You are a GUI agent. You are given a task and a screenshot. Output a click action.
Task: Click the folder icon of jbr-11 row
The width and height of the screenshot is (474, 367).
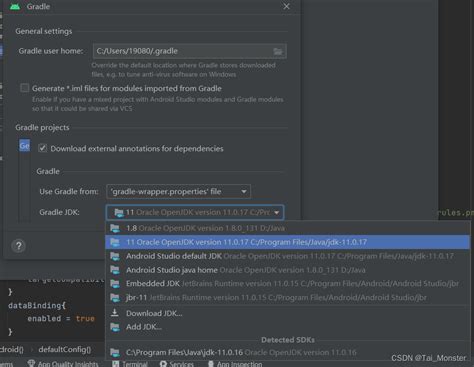tap(115, 298)
